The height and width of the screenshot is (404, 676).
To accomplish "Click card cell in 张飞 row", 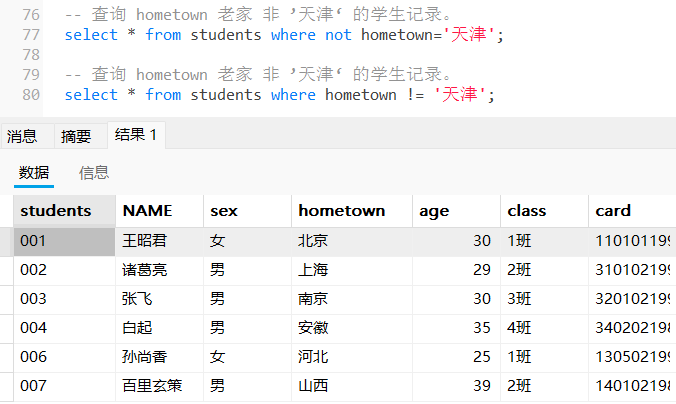I will 632,299.
